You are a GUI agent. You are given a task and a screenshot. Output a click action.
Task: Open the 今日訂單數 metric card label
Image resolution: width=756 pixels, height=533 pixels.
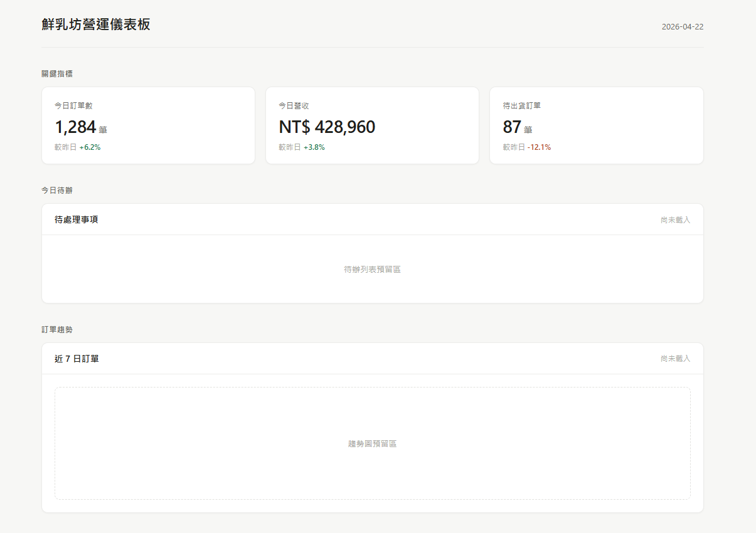coord(73,106)
